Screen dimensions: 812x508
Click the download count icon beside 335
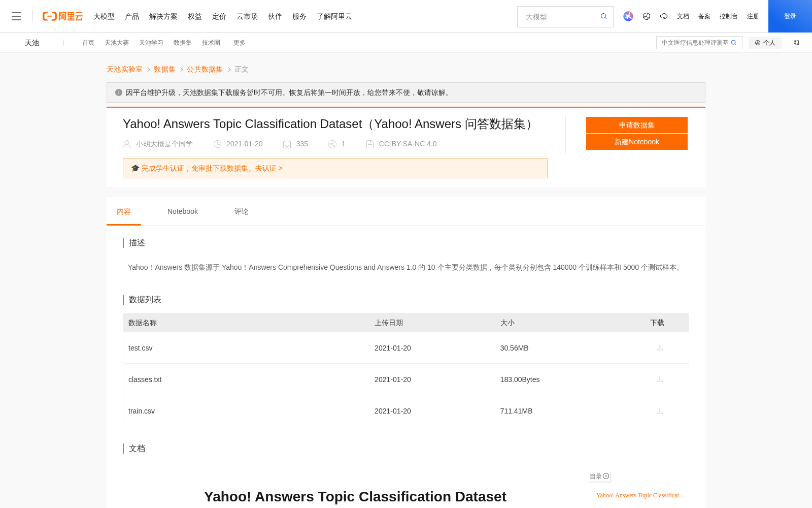(287, 144)
